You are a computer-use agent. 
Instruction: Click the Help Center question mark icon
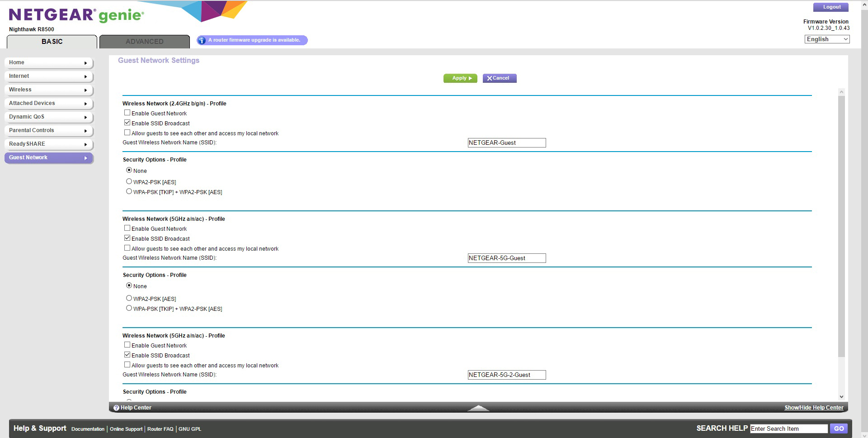116,408
